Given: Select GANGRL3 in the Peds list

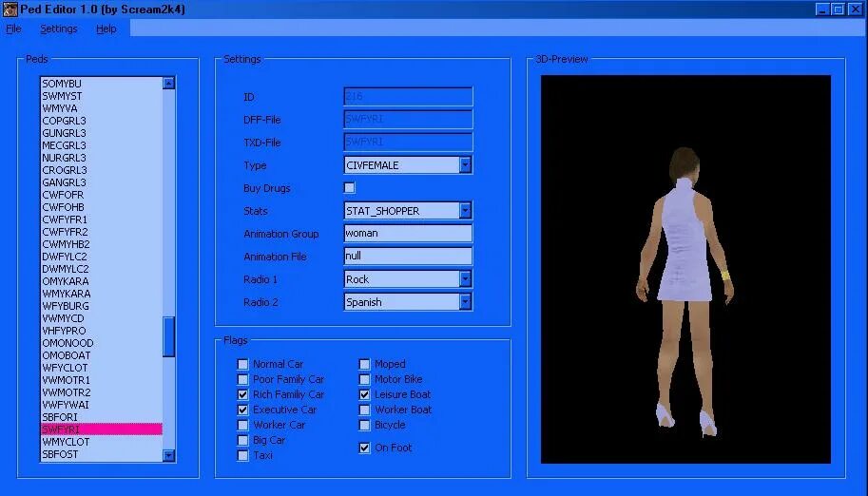Looking at the screenshot, I should 102,182.
